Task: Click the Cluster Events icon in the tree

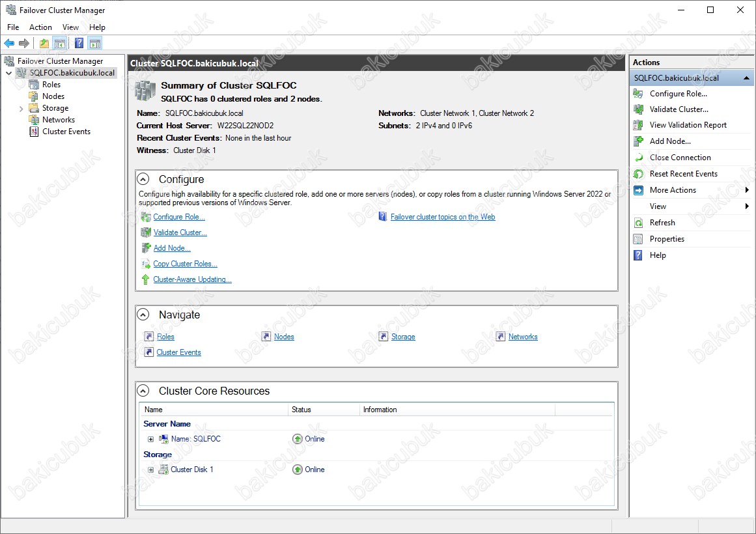Action: point(34,131)
